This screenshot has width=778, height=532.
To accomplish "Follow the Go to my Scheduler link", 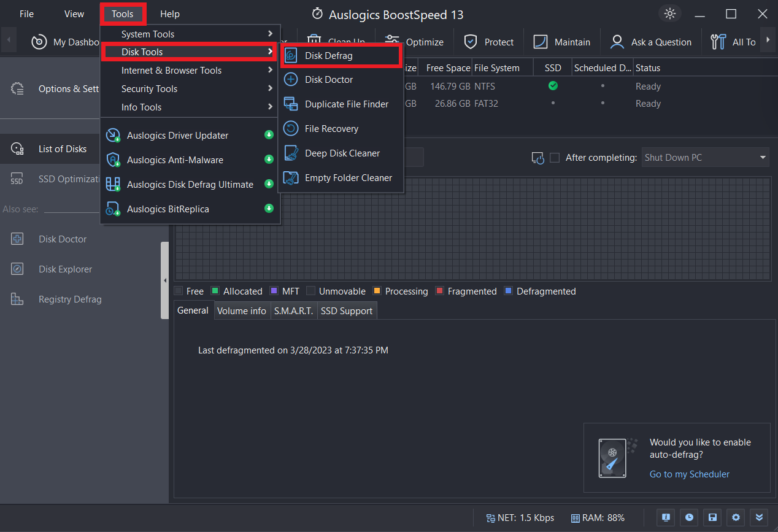I will coord(690,474).
